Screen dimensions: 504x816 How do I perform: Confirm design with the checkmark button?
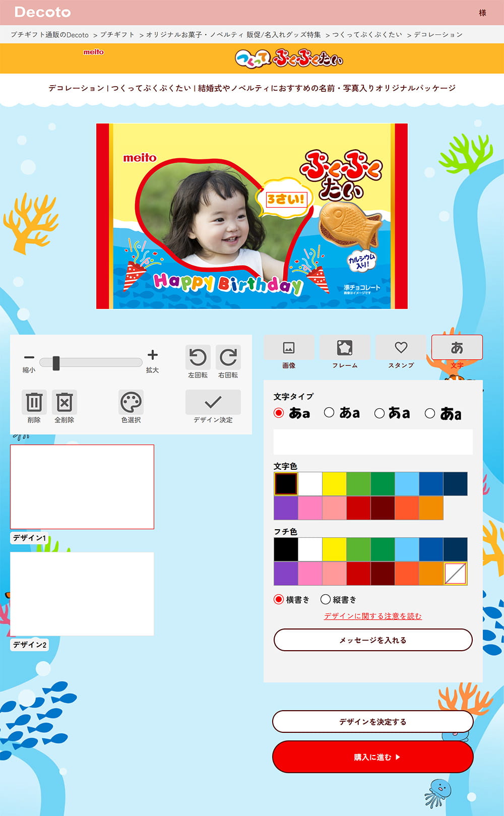213,402
